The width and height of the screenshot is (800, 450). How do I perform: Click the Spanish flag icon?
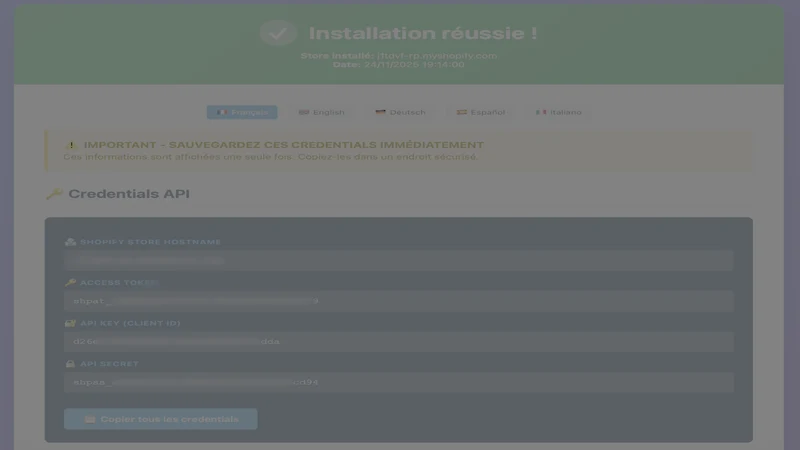pos(462,112)
